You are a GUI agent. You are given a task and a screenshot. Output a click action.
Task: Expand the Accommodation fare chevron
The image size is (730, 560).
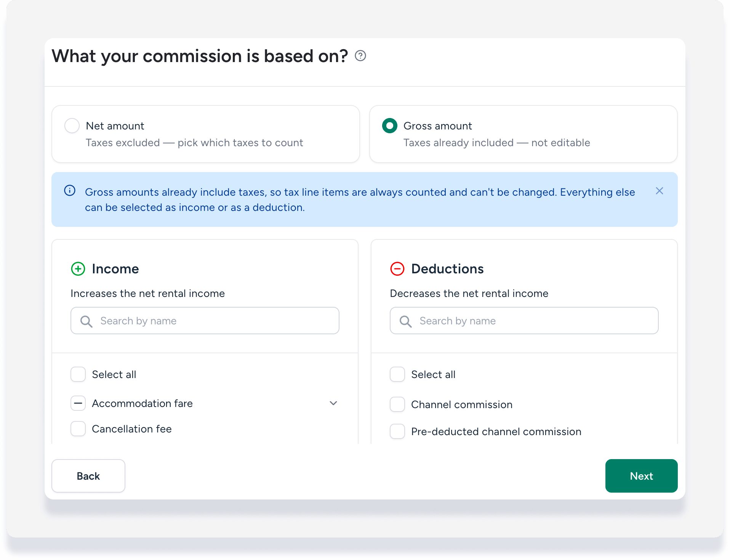[x=333, y=403]
